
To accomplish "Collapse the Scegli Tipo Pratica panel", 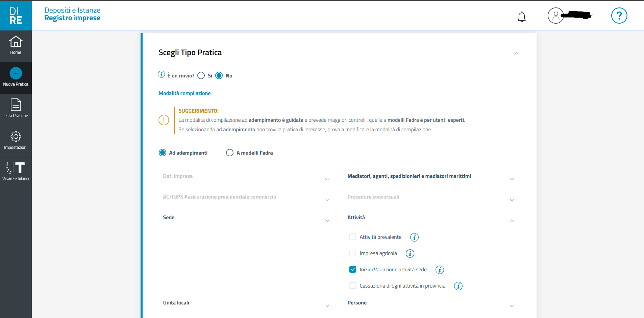I will pos(516,53).
